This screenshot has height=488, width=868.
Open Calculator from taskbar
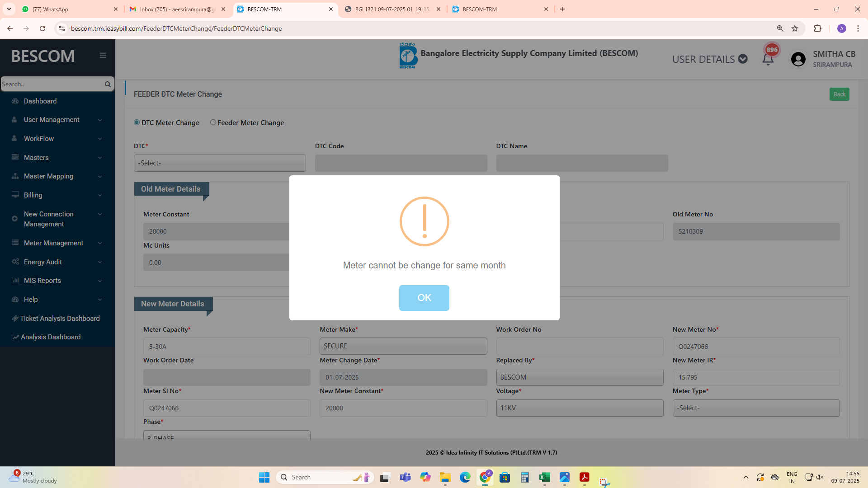pos(524,477)
